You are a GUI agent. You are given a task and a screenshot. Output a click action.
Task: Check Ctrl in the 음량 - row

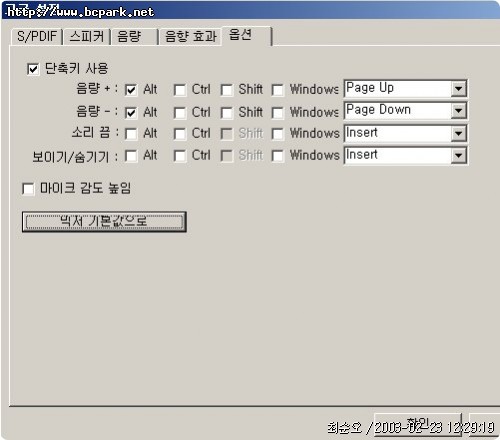point(180,113)
